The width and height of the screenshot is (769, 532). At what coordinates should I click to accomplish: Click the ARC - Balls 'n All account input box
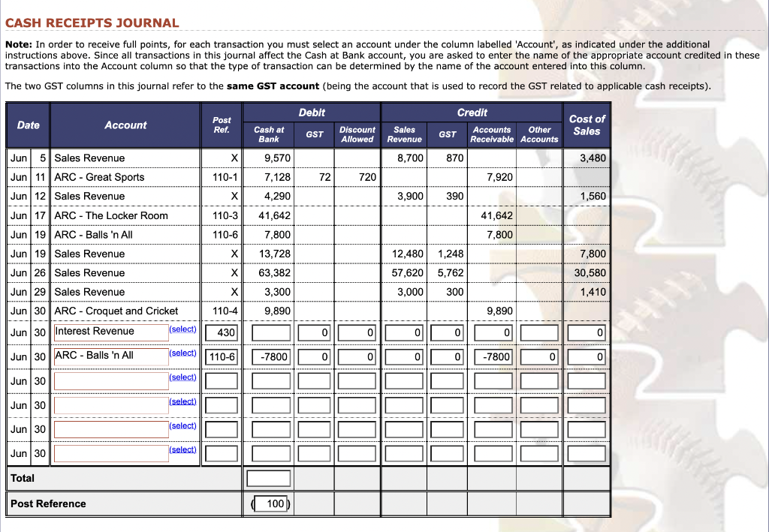pos(110,356)
